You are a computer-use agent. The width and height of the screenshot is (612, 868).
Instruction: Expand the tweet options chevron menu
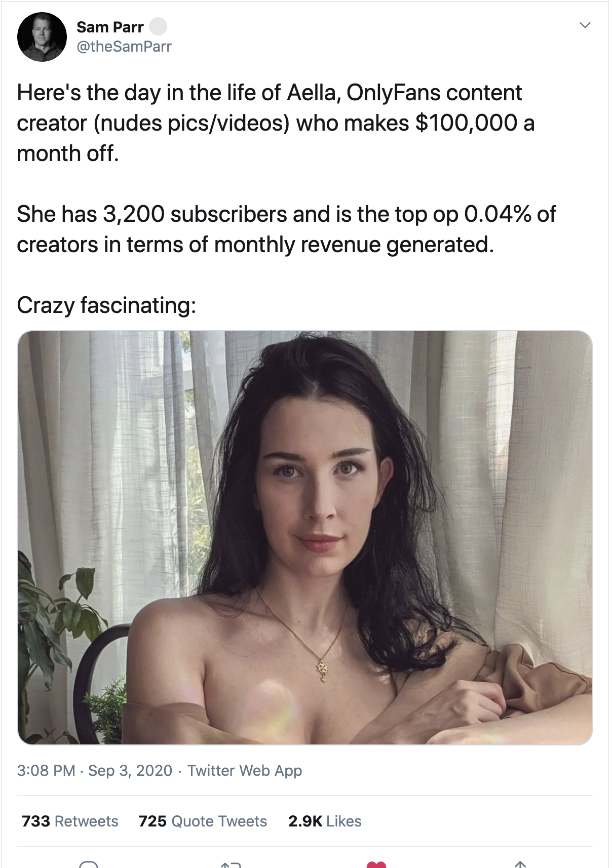585,25
